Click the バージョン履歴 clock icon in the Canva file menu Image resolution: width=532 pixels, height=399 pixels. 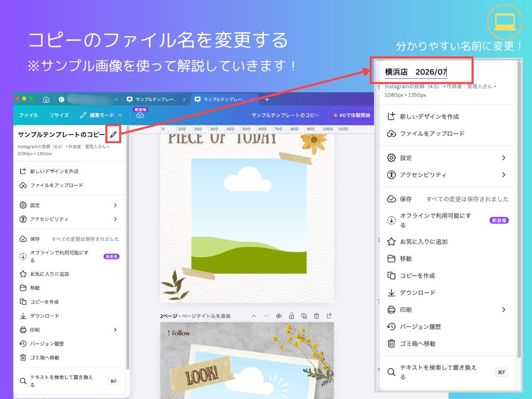pyautogui.click(x=23, y=344)
